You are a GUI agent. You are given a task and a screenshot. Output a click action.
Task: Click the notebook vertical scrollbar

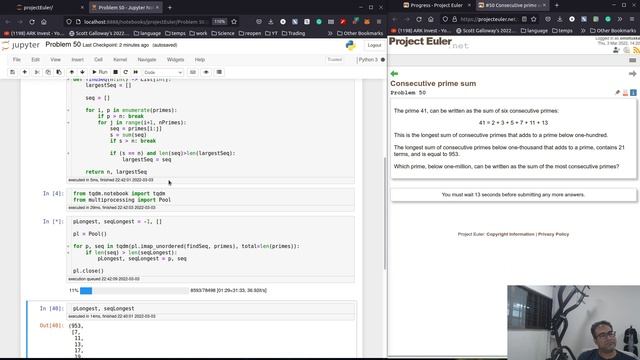click(x=384, y=212)
